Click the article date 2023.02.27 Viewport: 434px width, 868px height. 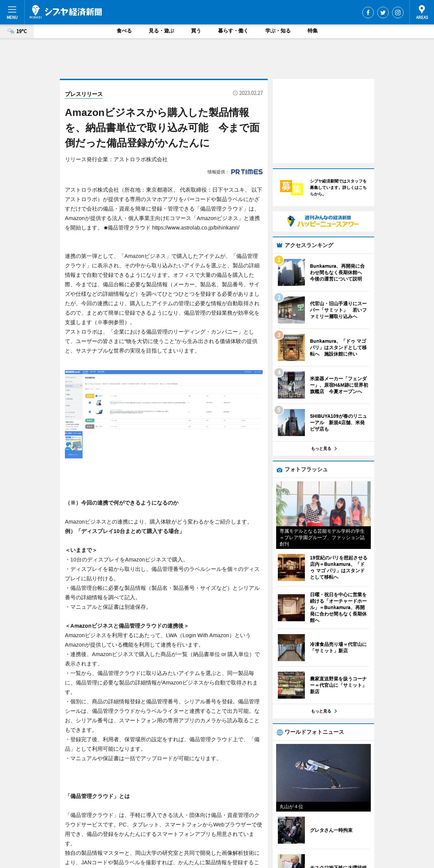[x=251, y=93]
